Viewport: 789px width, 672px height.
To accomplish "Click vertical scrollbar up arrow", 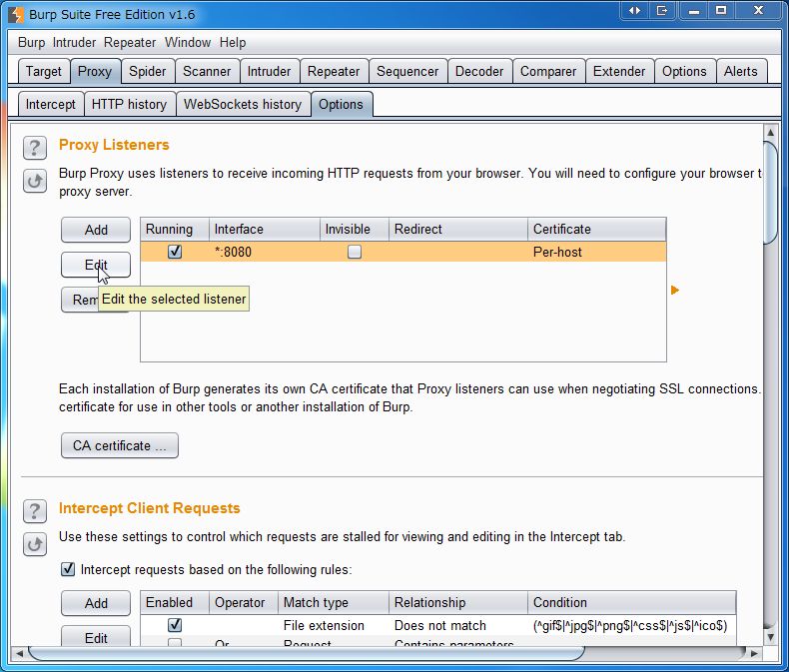I will click(770, 132).
